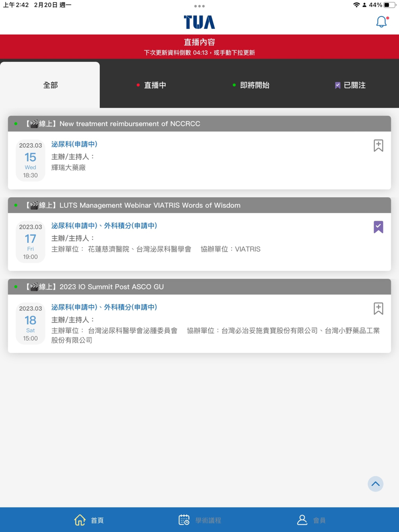Image resolution: width=399 pixels, height=532 pixels.
Task: Bookmark the NCCRCC reimbursement webinar
Action: [x=378, y=146]
